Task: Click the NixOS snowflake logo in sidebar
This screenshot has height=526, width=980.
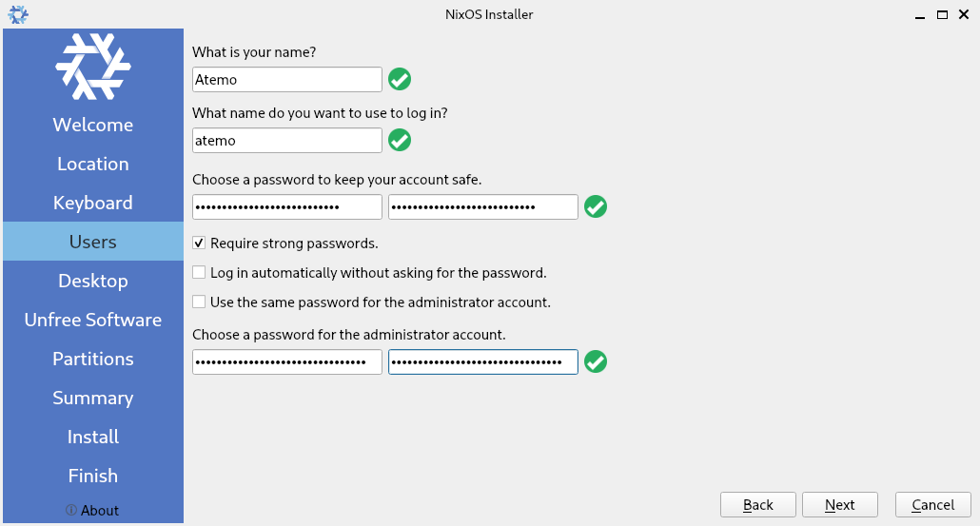Action: pyautogui.click(x=93, y=67)
